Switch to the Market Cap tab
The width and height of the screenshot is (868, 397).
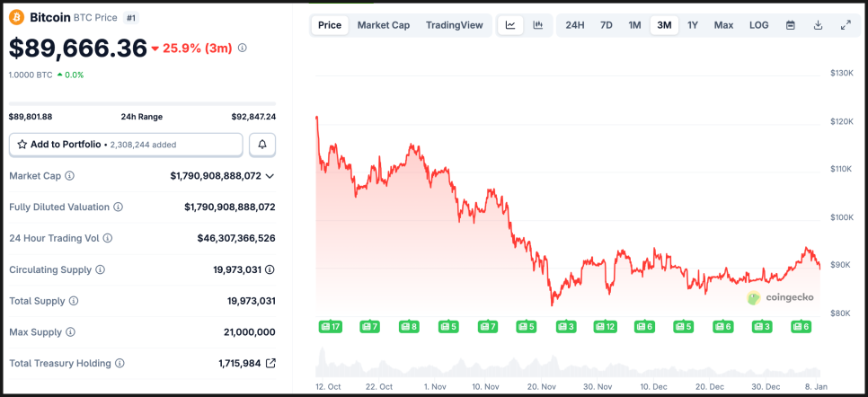coord(384,25)
